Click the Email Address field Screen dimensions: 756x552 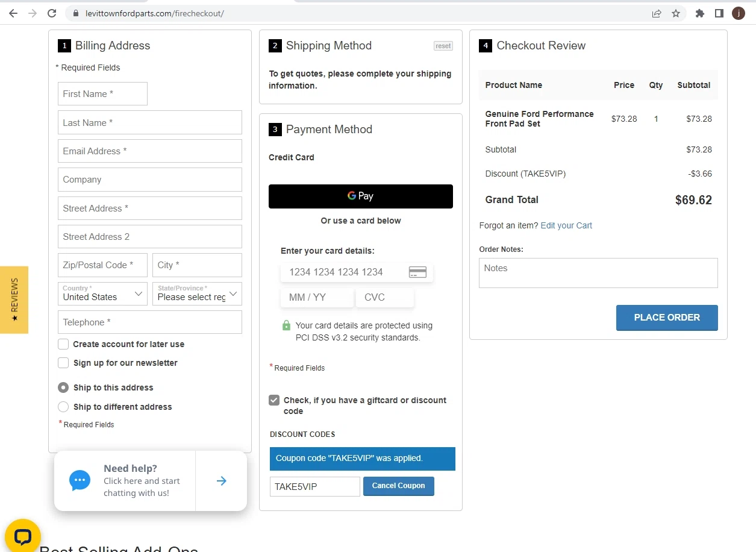[150, 151]
